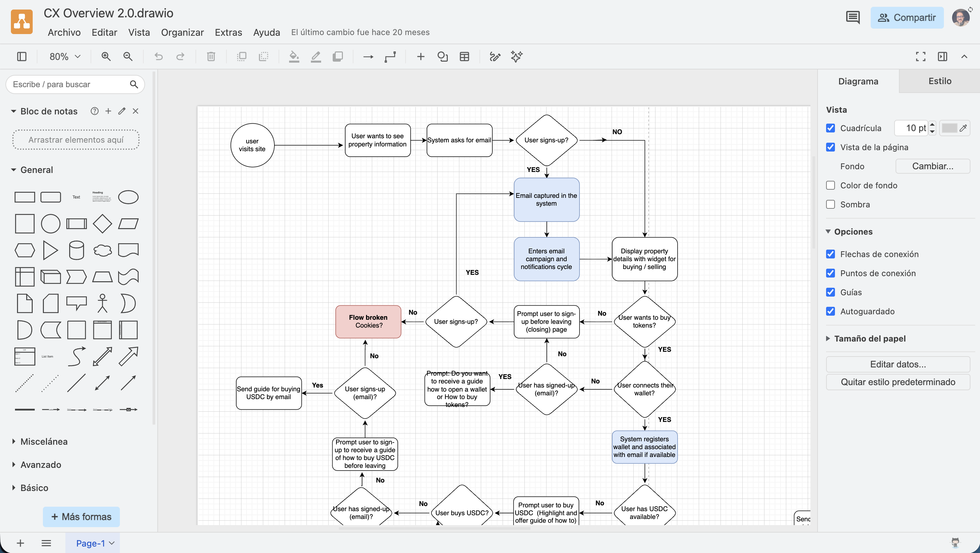The image size is (980, 553).
Task: Select the cloud shape in General
Action: pos(102,250)
